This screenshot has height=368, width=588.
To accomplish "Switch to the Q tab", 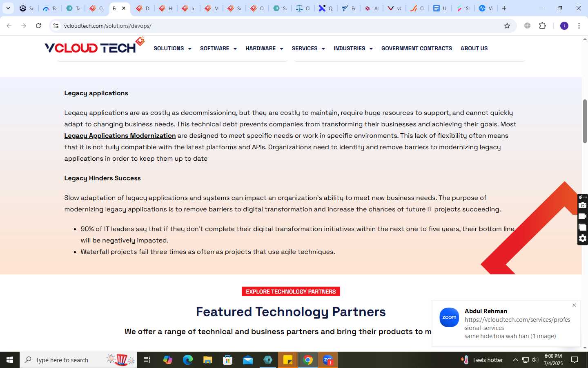I will [326, 8].
